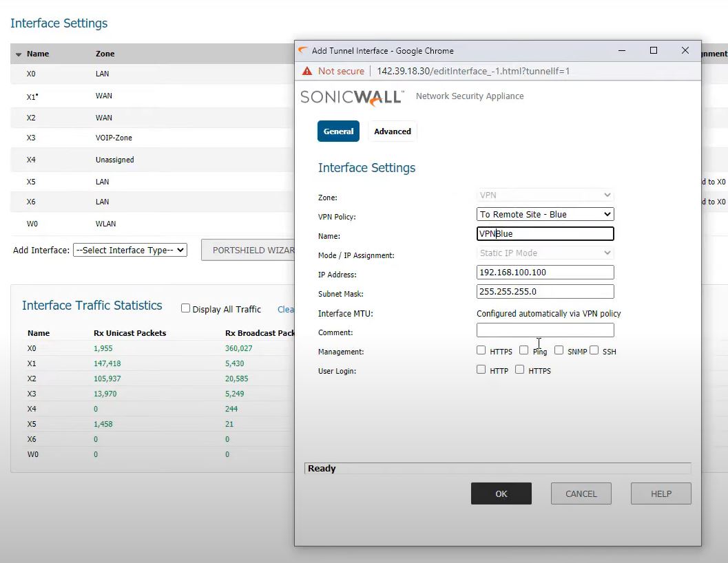This screenshot has height=563, width=728.
Task: Click the IP Address input field
Action: point(545,272)
